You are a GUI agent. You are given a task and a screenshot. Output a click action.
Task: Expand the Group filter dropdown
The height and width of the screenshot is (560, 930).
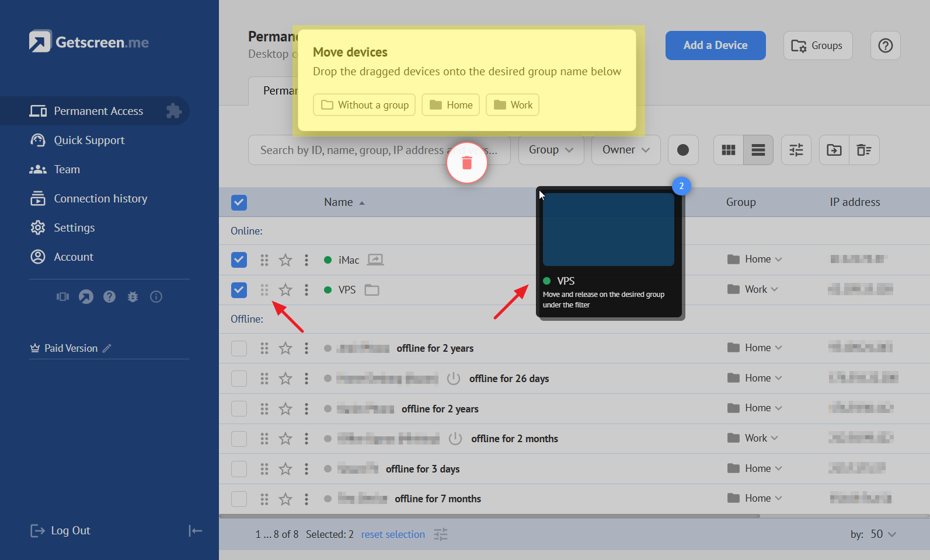551,150
